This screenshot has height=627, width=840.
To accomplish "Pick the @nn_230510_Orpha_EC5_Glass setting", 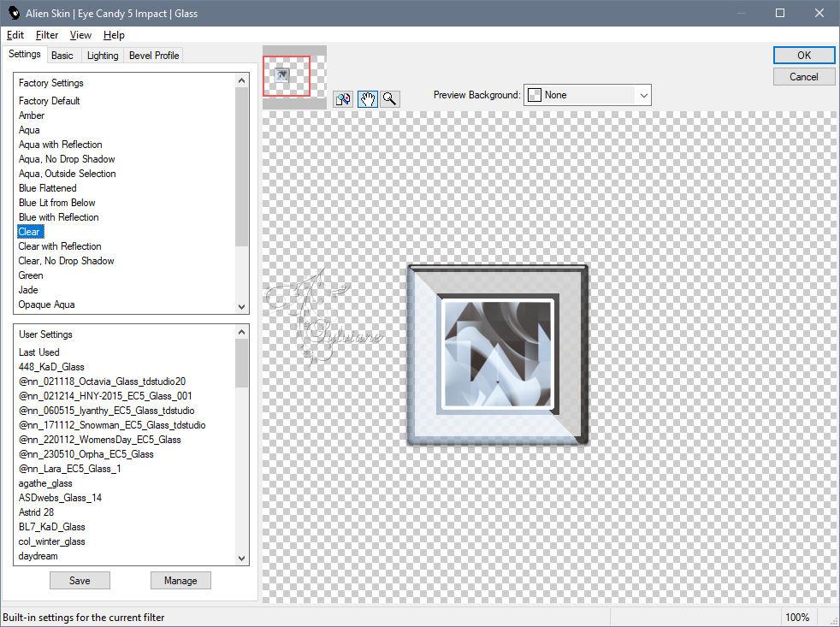I will point(86,453).
